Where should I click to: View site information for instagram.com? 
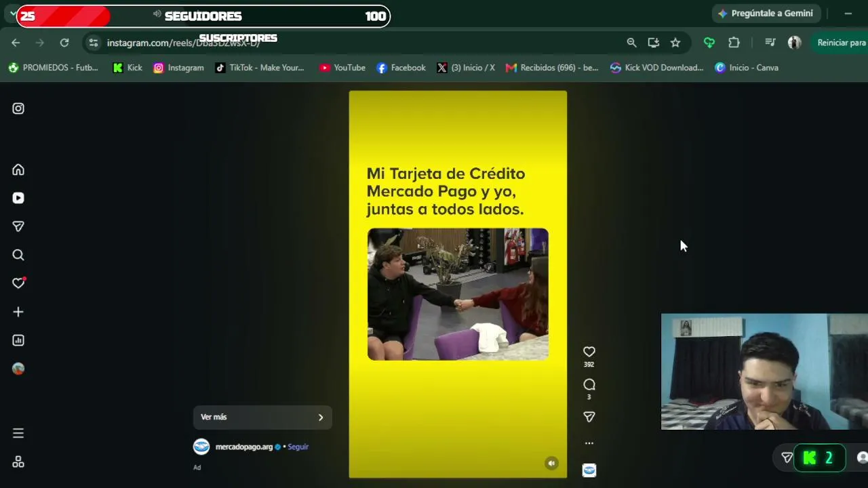pyautogui.click(x=94, y=43)
